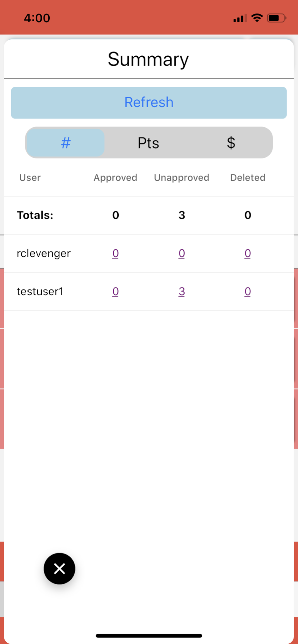Click the Approved column header
Viewport: 298px width, 644px height.
[115, 178]
